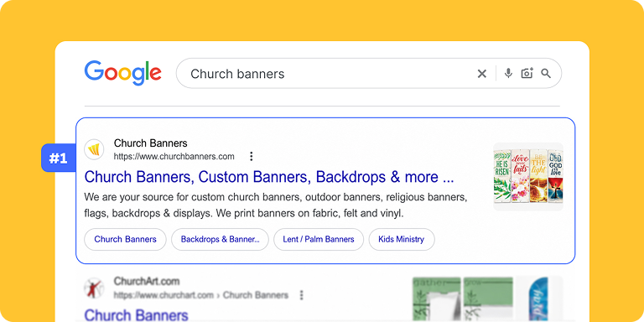
Task: Click the ChurchArt.com site name
Action: tap(147, 282)
